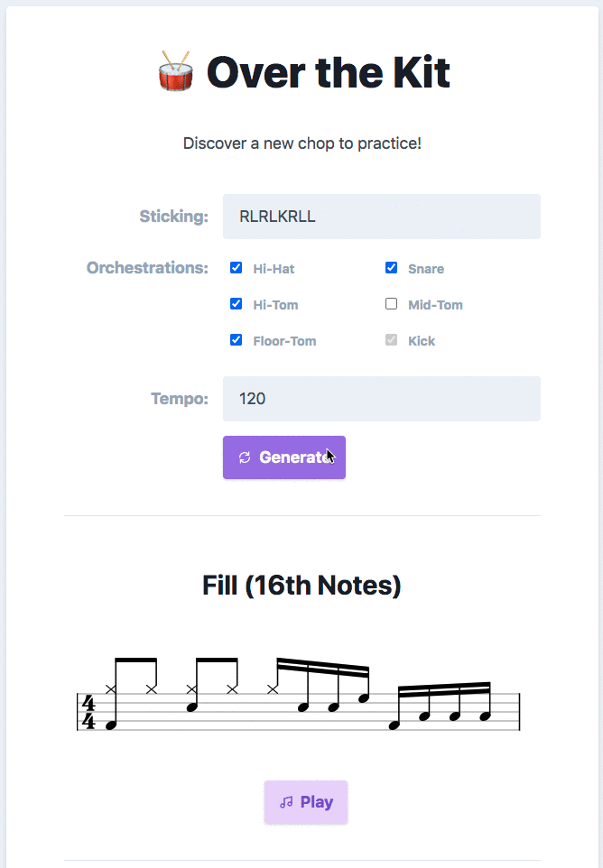Click the first hi-hat x notehead
Viewport: 603px width, 868px height.
coord(111,689)
